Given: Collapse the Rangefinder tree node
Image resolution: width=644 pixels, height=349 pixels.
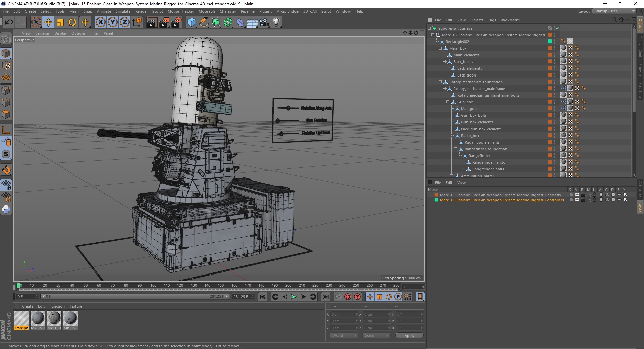Looking at the screenshot, I should [x=460, y=156].
